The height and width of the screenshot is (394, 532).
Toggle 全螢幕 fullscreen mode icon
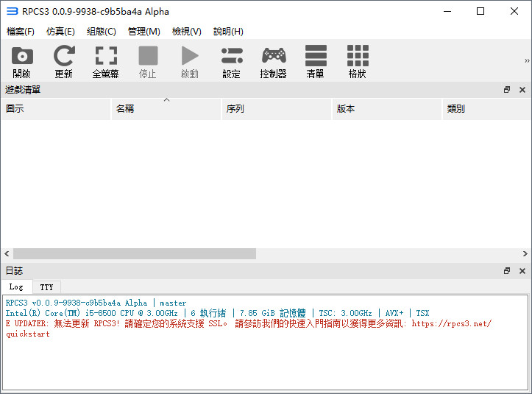pos(106,61)
